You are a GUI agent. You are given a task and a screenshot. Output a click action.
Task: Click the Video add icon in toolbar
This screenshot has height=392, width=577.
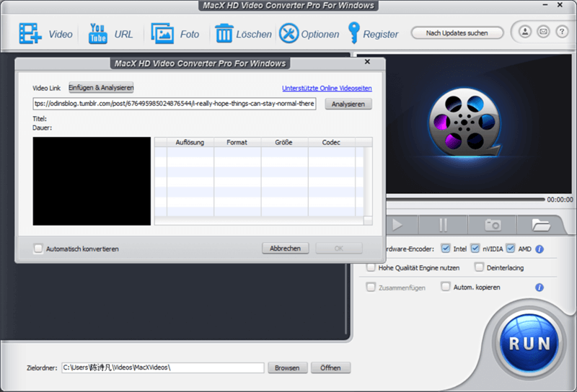[30, 33]
